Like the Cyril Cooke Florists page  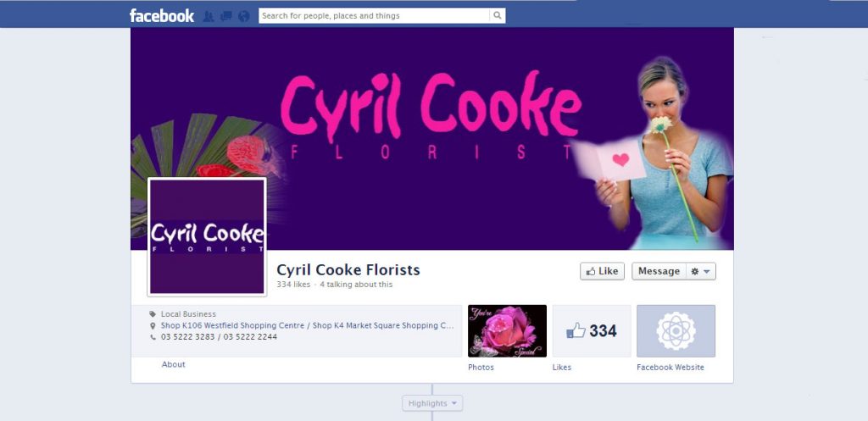[x=603, y=271]
